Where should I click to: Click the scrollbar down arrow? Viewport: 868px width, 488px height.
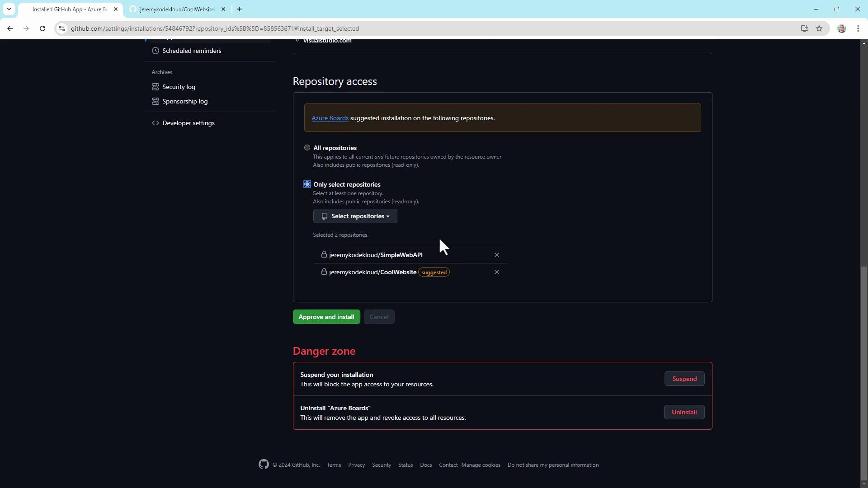click(864, 484)
